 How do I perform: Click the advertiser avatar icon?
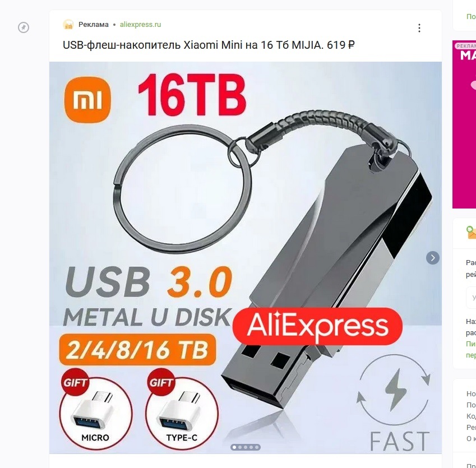pos(68,25)
